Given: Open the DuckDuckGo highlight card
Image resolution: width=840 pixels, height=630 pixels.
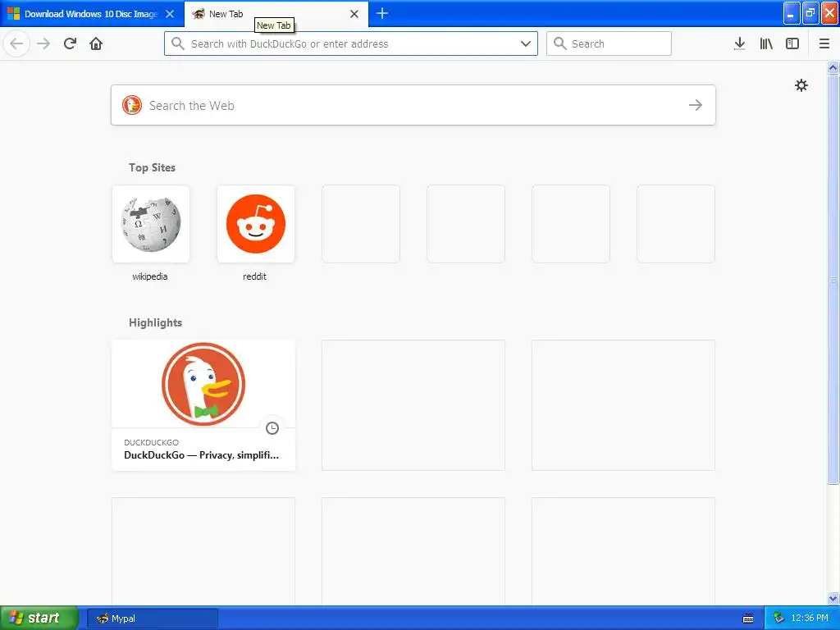Looking at the screenshot, I should (x=203, y=405).
